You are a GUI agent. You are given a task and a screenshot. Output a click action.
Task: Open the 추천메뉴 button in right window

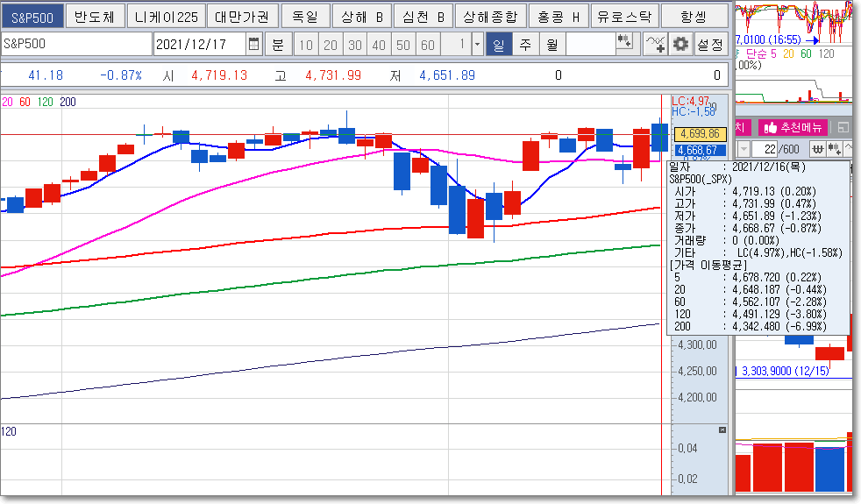point(793,128)
